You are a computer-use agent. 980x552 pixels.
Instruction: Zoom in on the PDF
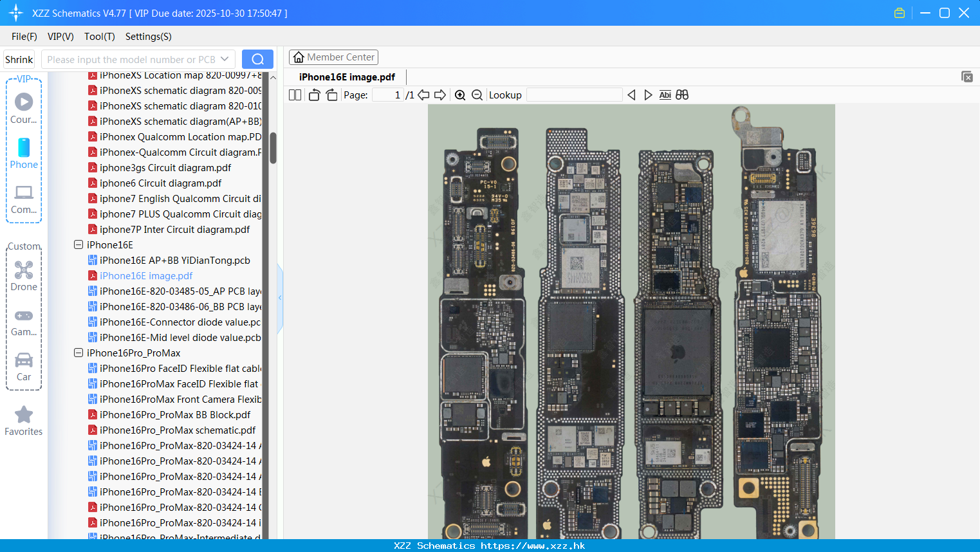460,95
